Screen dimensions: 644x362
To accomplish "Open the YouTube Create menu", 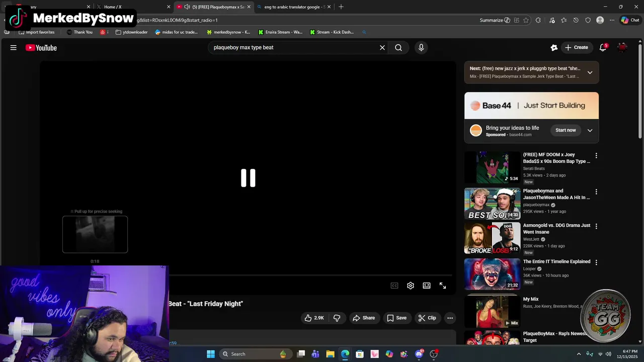I will tap(577, 48).
